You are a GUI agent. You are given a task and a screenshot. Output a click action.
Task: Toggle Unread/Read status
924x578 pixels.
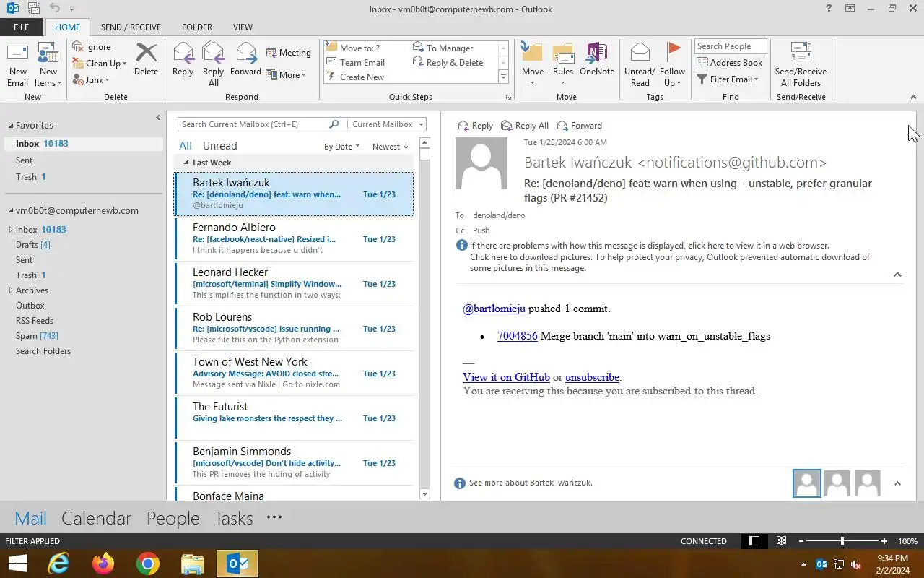(x=640, y=65)
